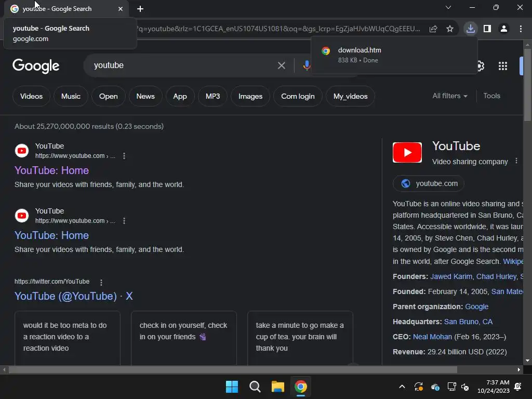Open the Jawed Karim founder link
532x399 pixels.
tap(451, 276)
